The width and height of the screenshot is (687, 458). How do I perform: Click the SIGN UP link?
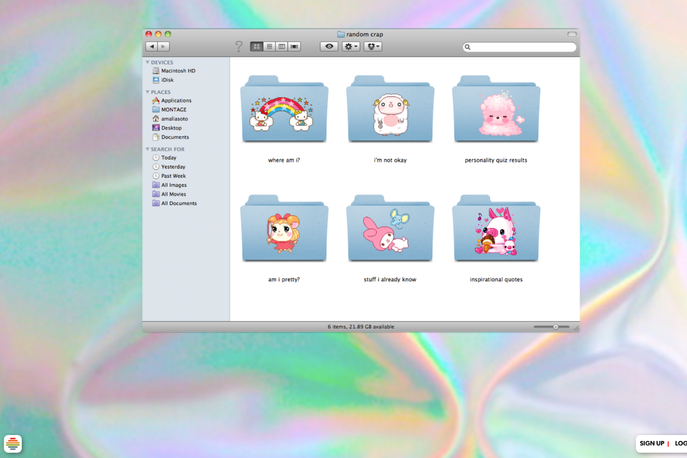click(652, 443)
